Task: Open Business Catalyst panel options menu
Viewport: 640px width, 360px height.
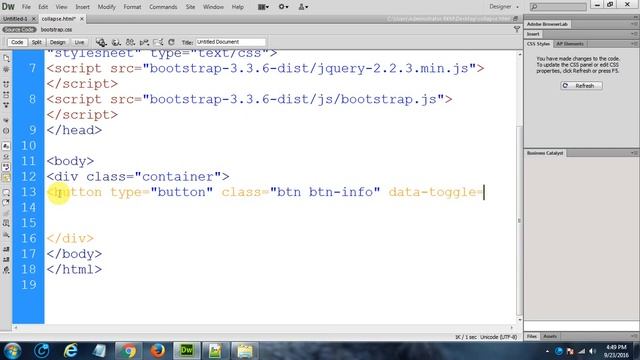Action: coord(635,153)
